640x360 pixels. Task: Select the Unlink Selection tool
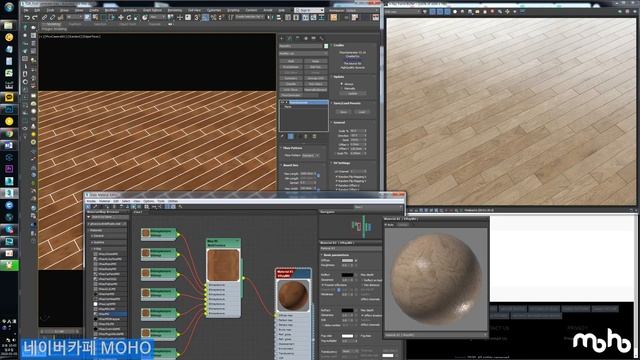click(x=52, y=18)
